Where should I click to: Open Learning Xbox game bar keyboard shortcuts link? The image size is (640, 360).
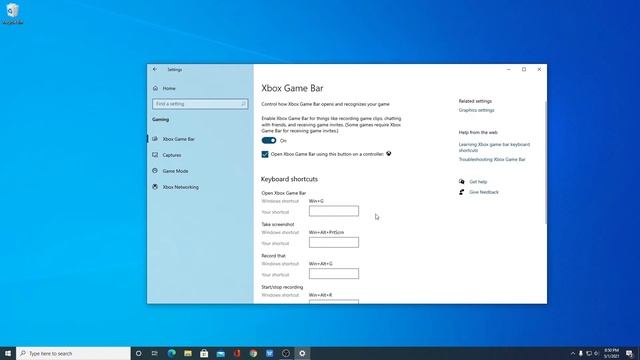tap(494, 147)
